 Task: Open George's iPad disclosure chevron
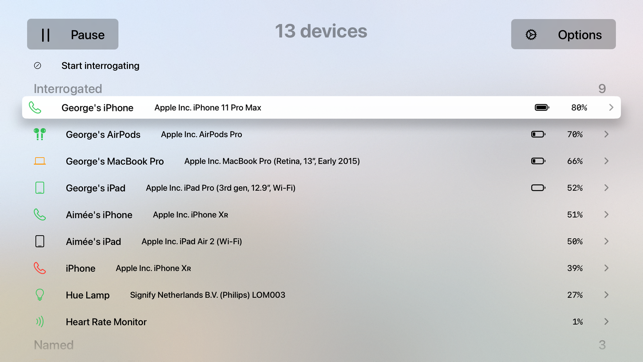[x=606, y=188]
